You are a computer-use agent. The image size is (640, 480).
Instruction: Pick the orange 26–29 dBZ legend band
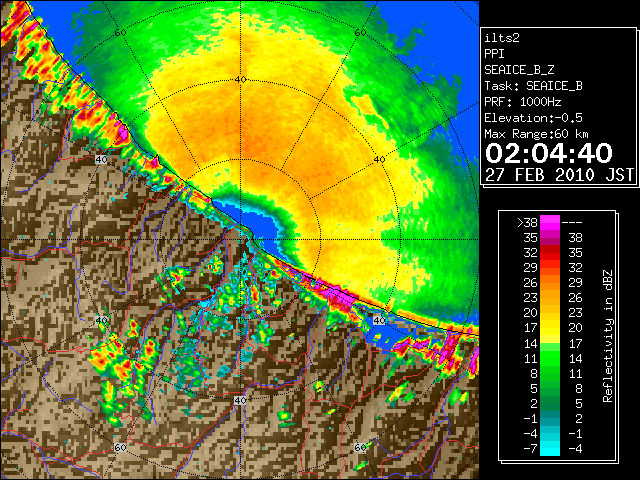point(550,282)
